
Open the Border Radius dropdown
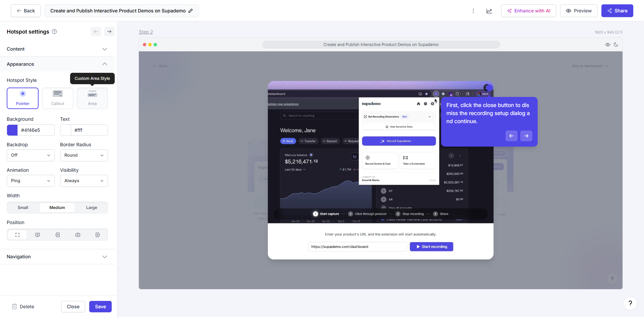pyautogui.click(x=84, y=155)
